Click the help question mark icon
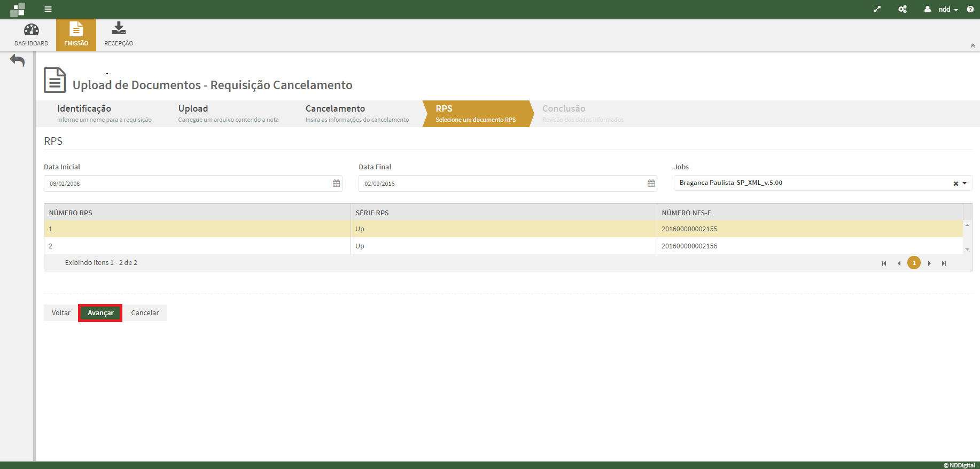This screenshot has height=469, width=980. coord(970,9)
